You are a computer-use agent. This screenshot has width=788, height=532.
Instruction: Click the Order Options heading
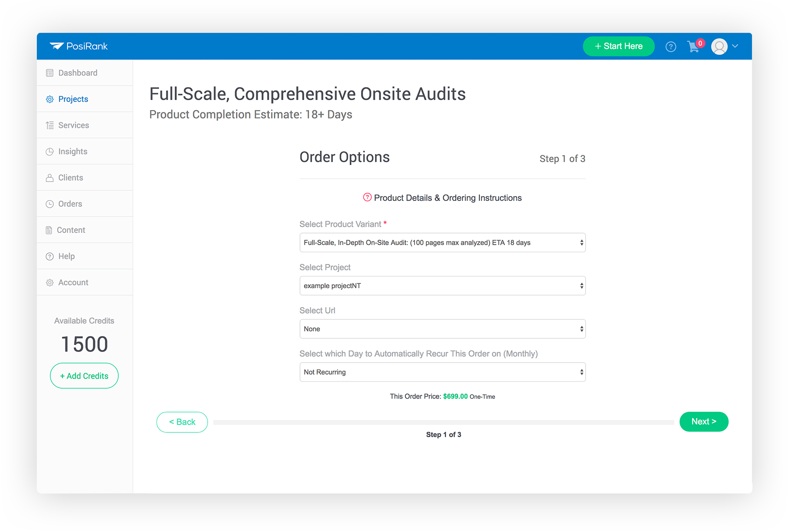tap(345, 157)
